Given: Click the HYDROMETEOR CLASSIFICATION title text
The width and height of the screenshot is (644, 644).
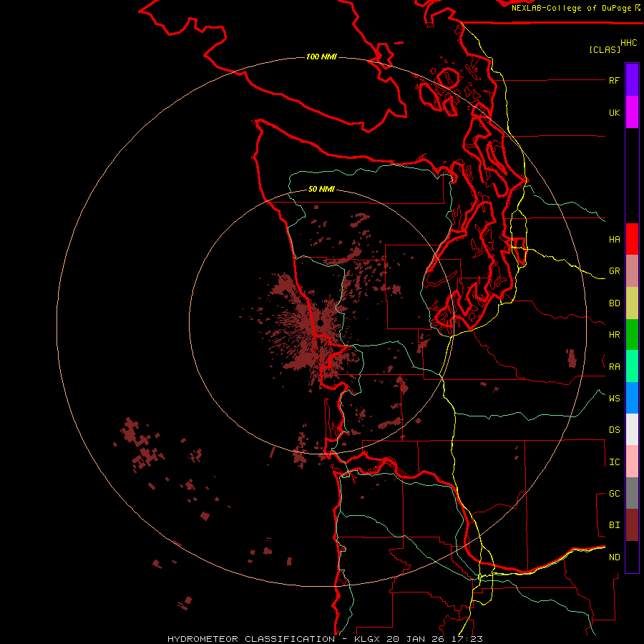Looking at the screenshot, I should (x=251, y=639).
